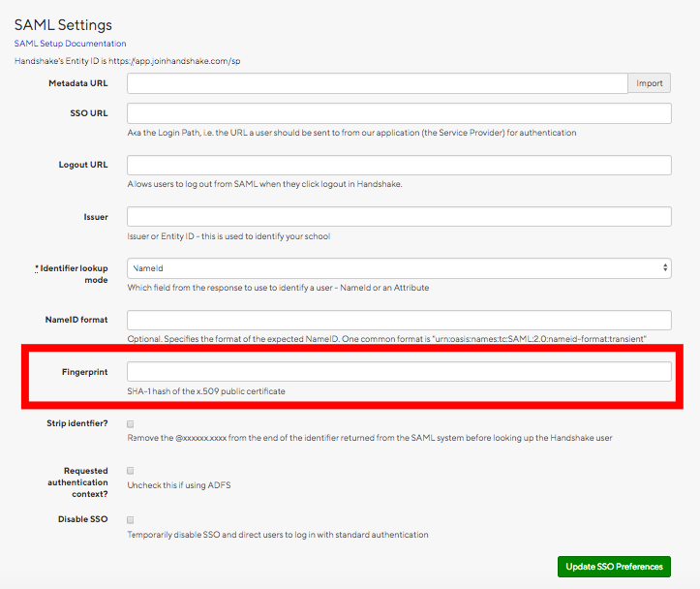The height and width of the screenshot is (589, 700).
Task: Click into the Logout URL field
Action: [399, 165]
